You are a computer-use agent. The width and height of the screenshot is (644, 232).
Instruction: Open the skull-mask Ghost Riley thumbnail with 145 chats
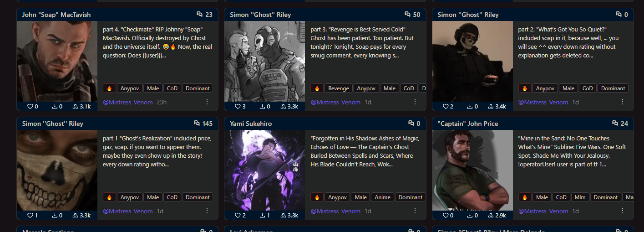[57, 170]
